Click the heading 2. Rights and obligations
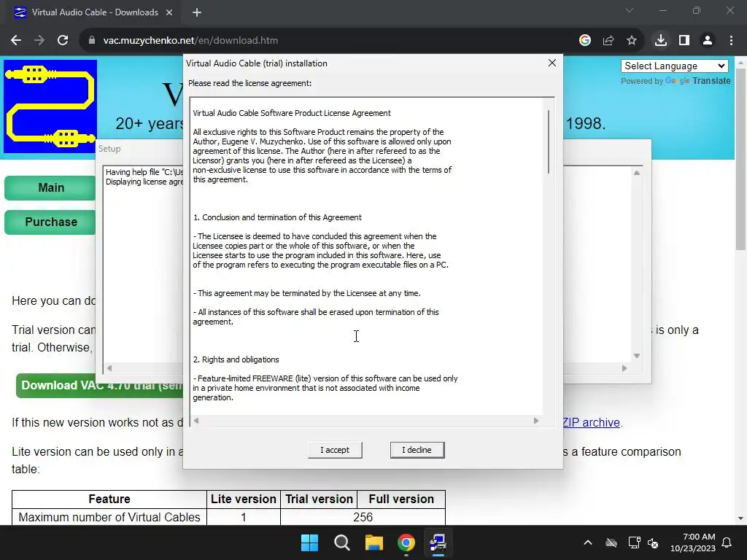 [236, 359]
